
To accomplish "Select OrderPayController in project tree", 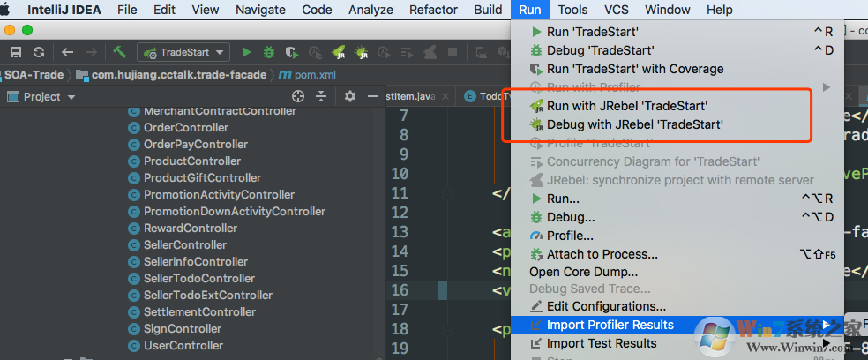I will point(196,145).
